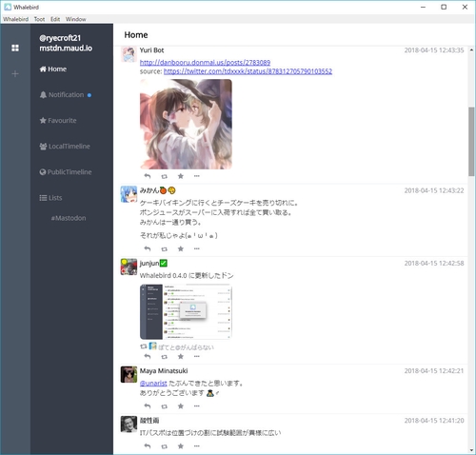Reply to the ITパスポ post
This screenshot has width=476, height=455.
click(x=148, y=446)
